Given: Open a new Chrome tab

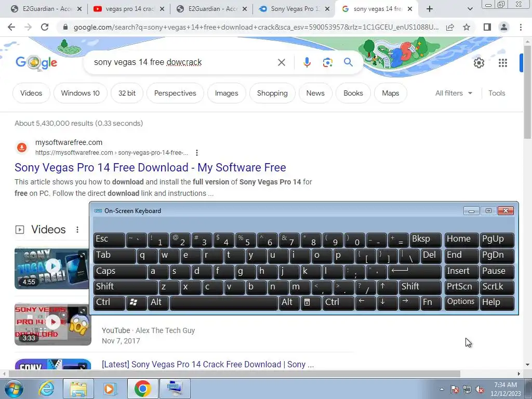Looking at the screenshot, I should [x=430, y=9].
